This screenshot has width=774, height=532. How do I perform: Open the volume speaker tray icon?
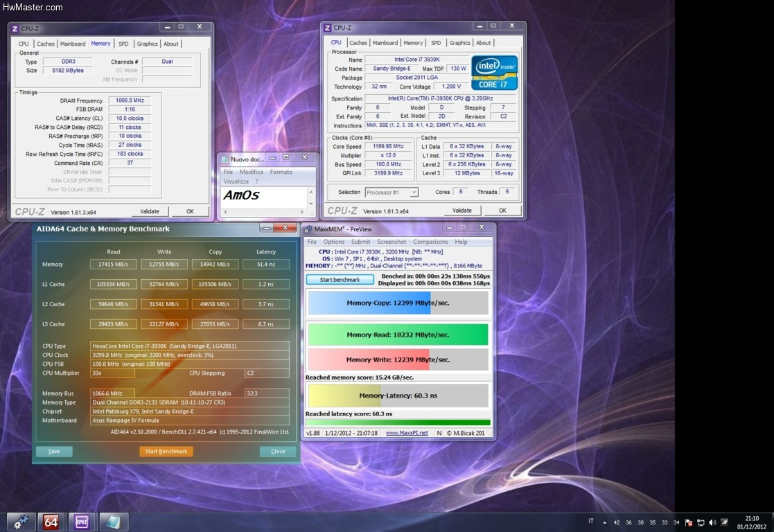click(712, 522)
